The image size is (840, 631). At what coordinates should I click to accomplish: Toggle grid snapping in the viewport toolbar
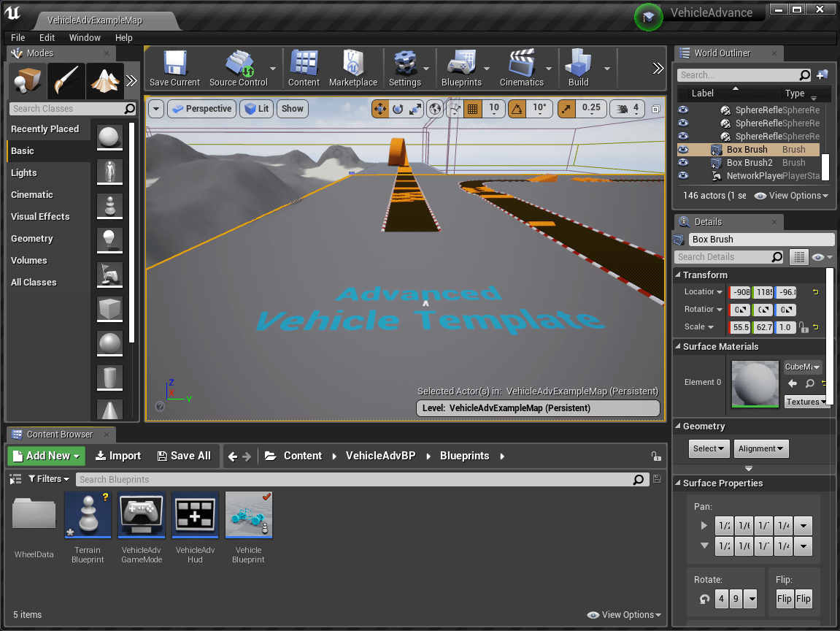[x=473, y=108]
